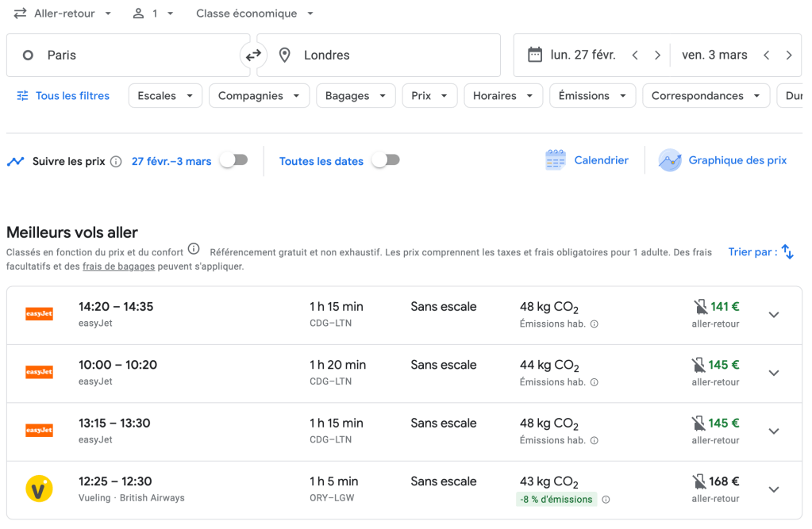
Task: Open the Graphique des prix chart
Action: 670,160
